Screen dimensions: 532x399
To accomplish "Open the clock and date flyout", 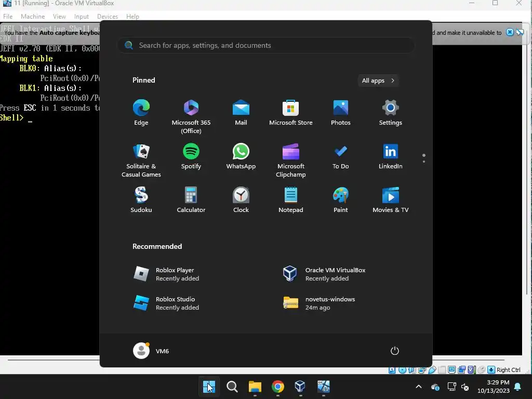I will point(494,387).
